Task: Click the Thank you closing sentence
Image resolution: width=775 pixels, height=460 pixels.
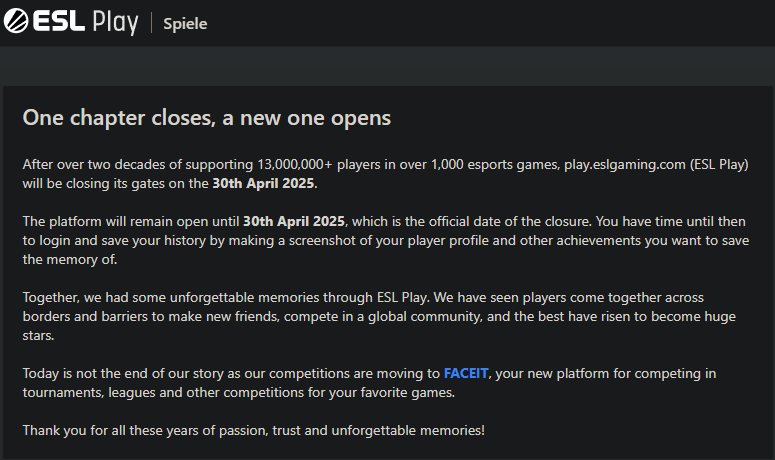Action: click(x=254, y=430)
